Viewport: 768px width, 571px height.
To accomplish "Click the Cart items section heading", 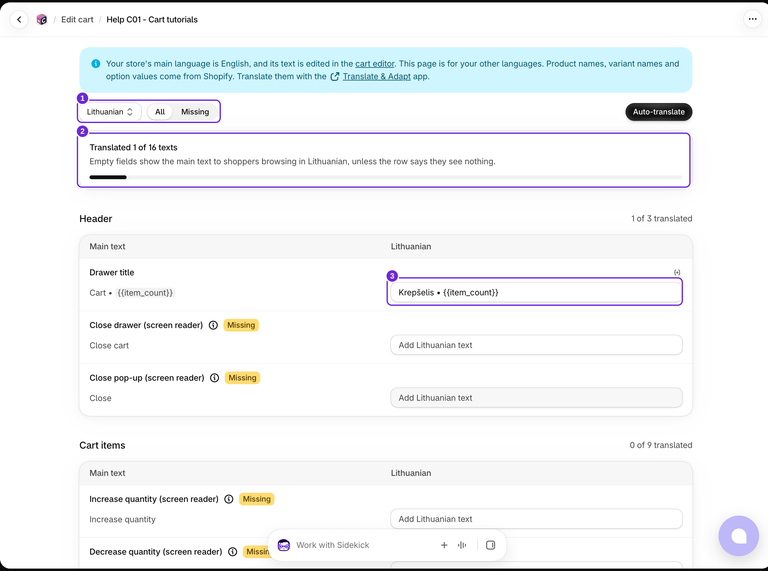I will pyautogui.click(x=102, y=445).
